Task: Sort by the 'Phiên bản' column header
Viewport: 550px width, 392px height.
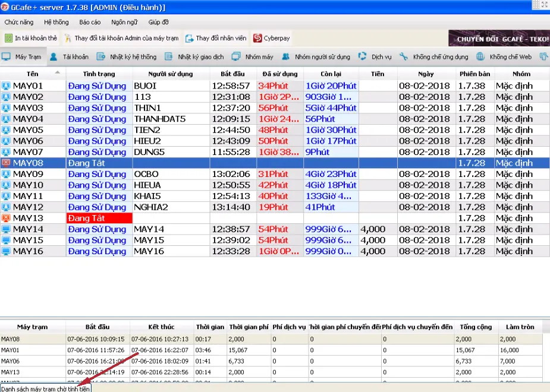Action: tap(475, 74)
